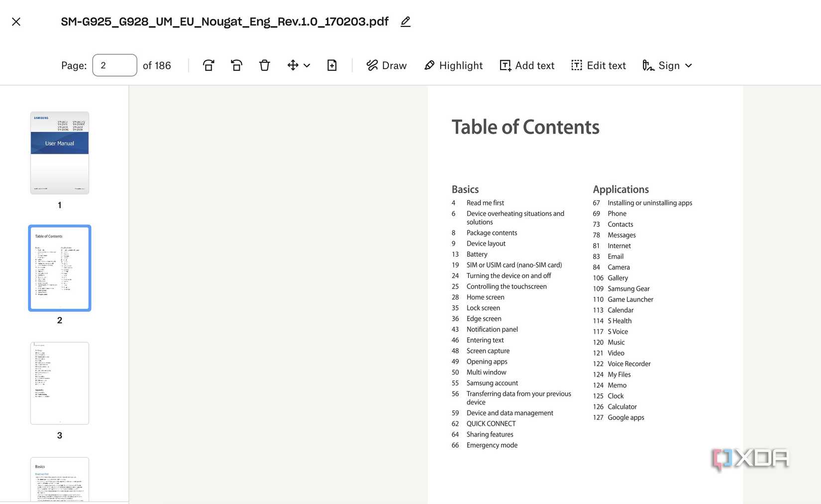Click the 'S Voice' entry
This screenshot has height=504, width=821.
[x=617, y=332]
